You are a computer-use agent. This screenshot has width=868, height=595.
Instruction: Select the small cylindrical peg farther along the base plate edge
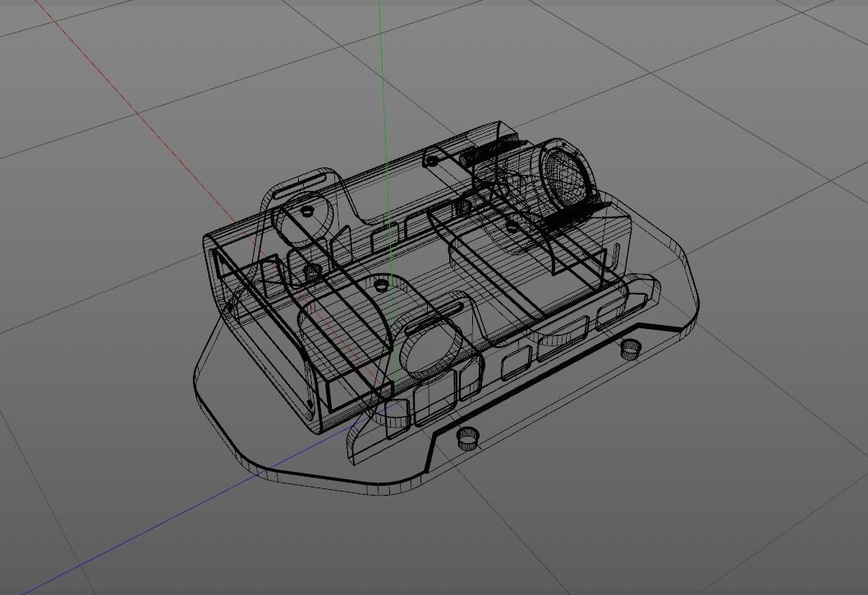(x=629, y=350)
